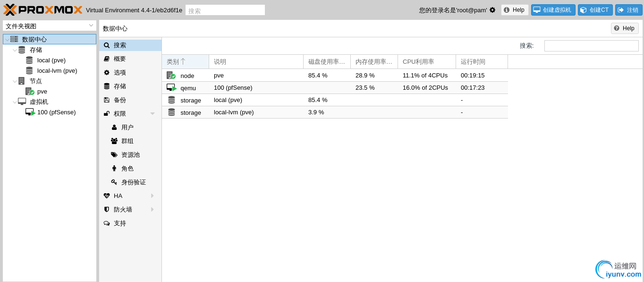Click user icon beside 用户
Image resolution: width=644 pixels, height=282 pixels.
pos(114,128)
